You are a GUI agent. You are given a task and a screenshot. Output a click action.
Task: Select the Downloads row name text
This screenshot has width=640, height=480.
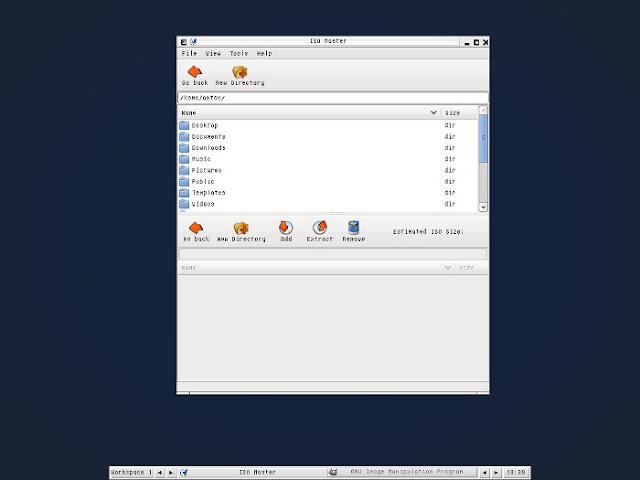tap(209, 148)
